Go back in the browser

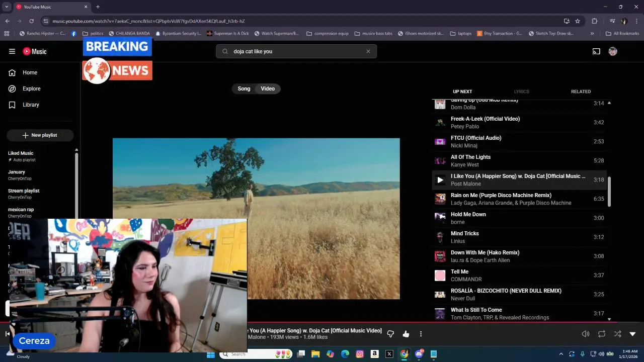coord(7,21)
